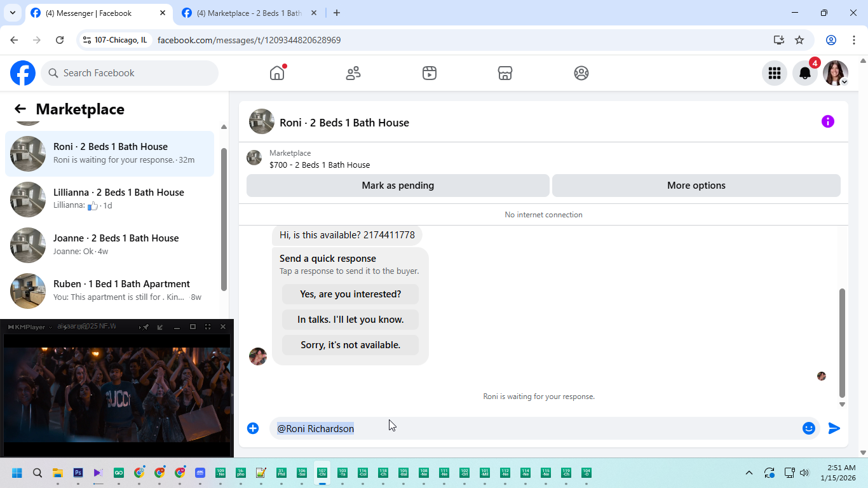Viewport: 868px width, 488px height.
Task: Open Photoshop from the taskbar
Action: coord(78,473)
